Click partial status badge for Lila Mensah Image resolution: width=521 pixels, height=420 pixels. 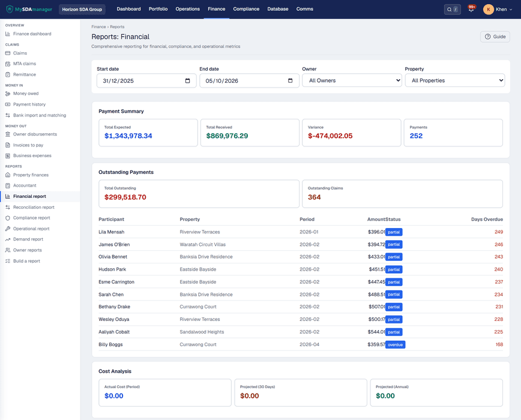(x=394, y=232)
